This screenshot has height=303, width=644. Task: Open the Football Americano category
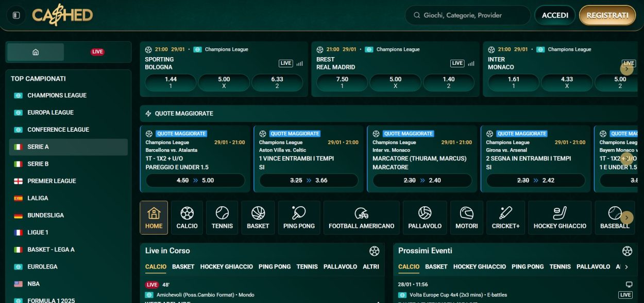point(362,218)
